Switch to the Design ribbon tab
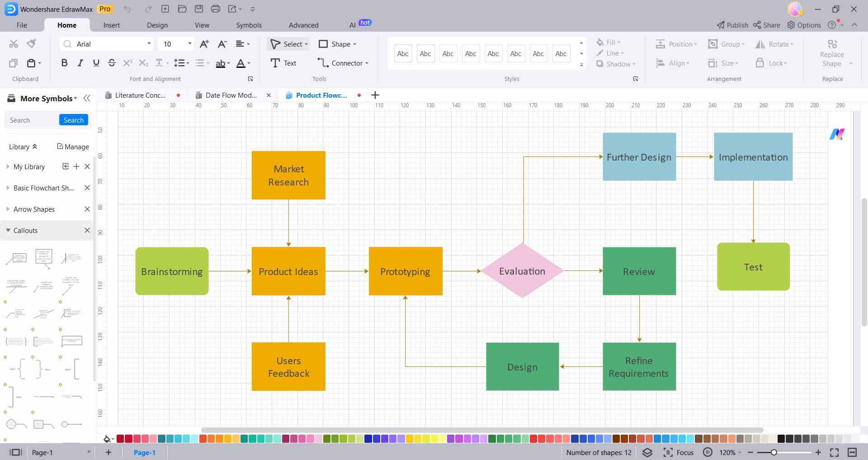Image resolution: width=868 pixels, height=460 pixels. 157,25
